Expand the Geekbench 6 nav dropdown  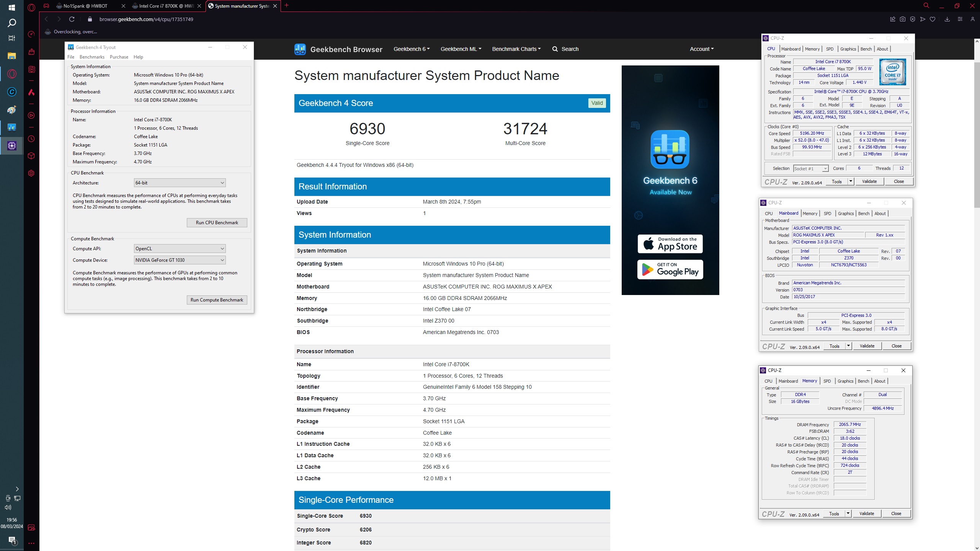tap(412, 49)
